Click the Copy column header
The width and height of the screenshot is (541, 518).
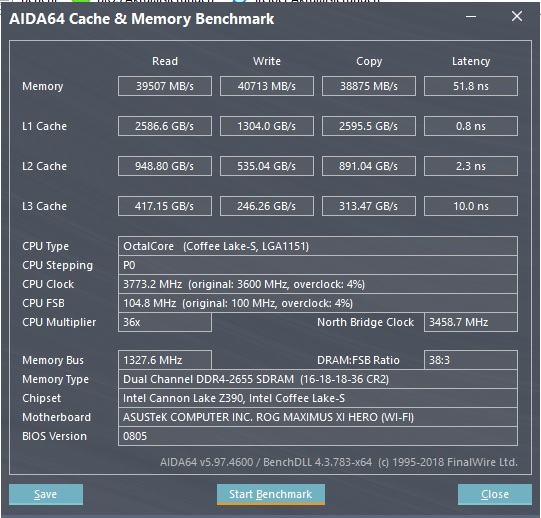coord(369,61)
